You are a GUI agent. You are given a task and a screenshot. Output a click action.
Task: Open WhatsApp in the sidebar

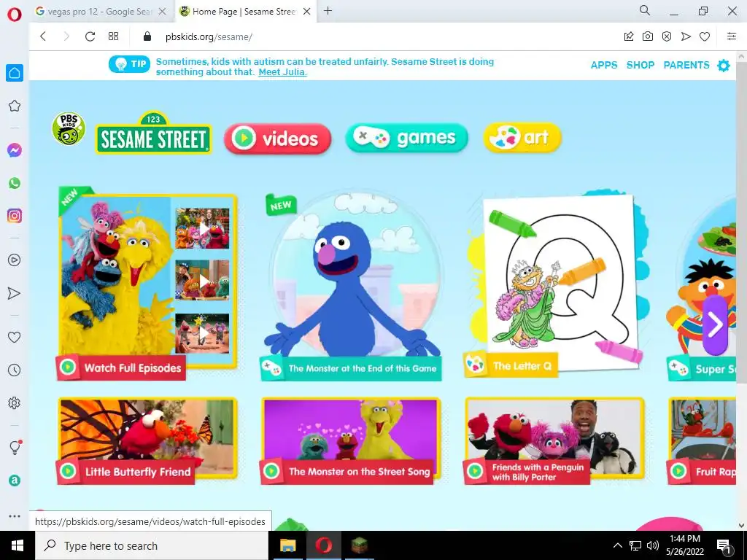(x=15, y=183)
